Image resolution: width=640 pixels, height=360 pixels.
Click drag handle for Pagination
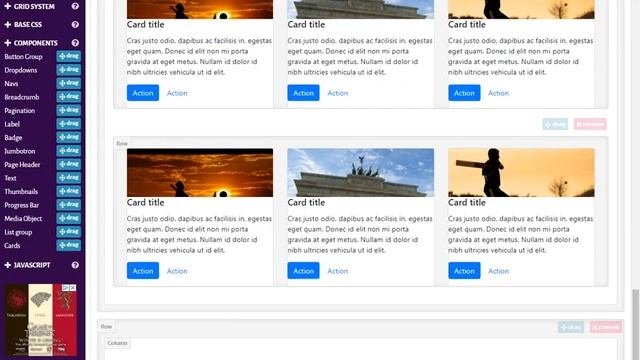[69, 110]
